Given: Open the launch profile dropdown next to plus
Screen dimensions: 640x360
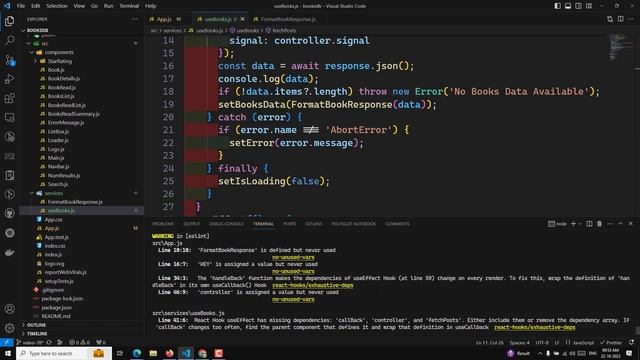Looking at the screenshot, I should (580, 224).
